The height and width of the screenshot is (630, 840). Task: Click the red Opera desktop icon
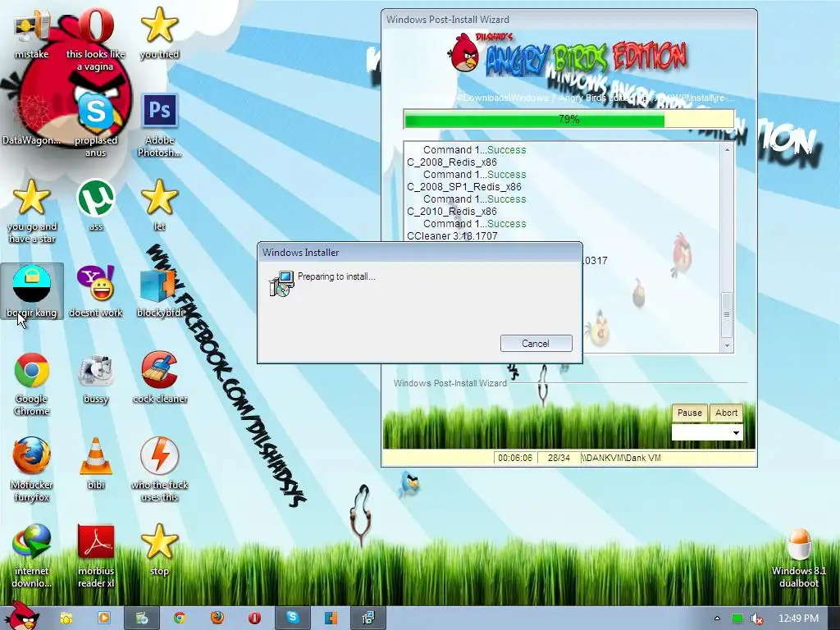tap(95, 39)
